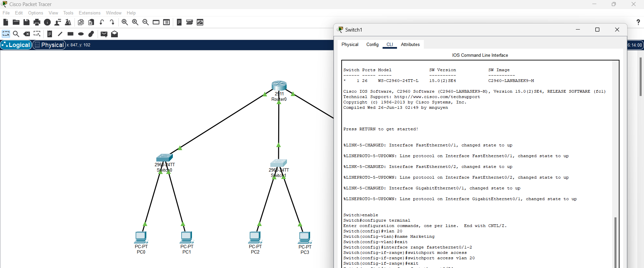Open the cloud PT icon
Image resolution: width=644 pixels, height=268 pixels.
[200, 22]
